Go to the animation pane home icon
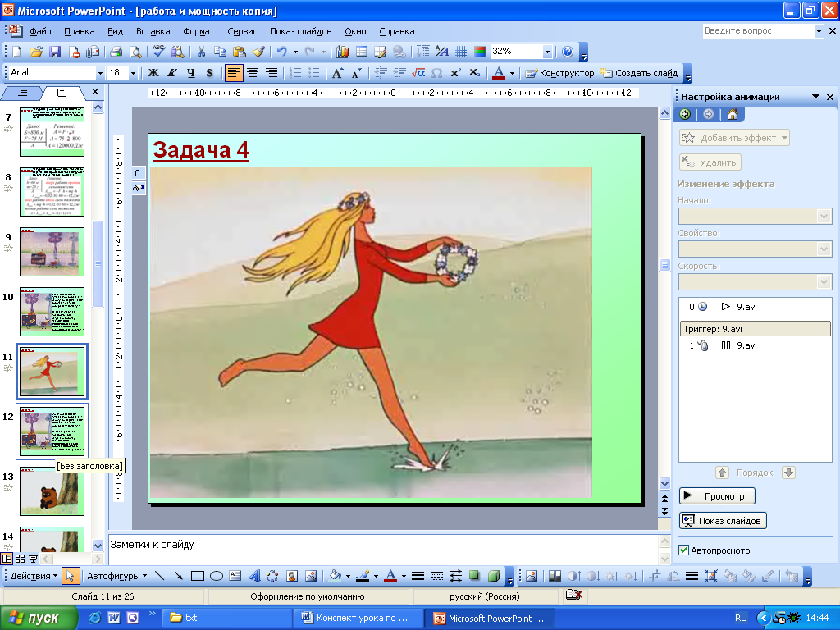 (x=733, y=114)
